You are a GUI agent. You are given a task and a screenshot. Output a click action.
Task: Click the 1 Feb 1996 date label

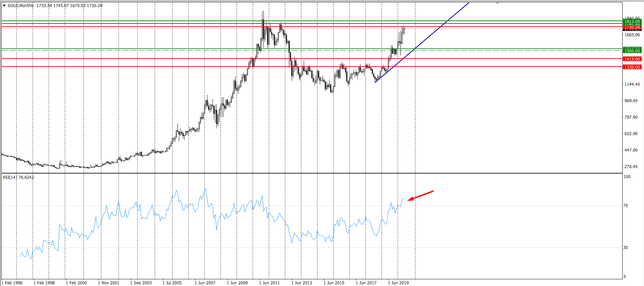(x=12, y=283)
